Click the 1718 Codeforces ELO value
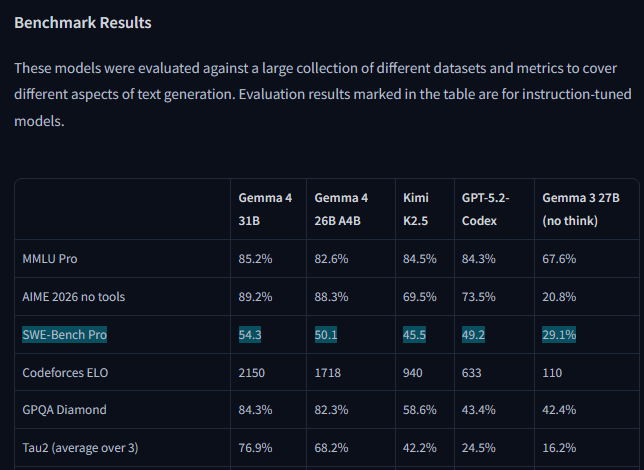Viewport: 644px width, 470px height. (327, 373)
